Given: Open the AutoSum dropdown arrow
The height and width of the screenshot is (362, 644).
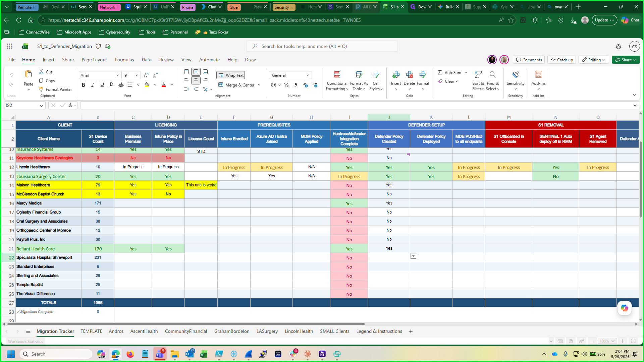Looking at the screenshot, I should tap(466, 72).
